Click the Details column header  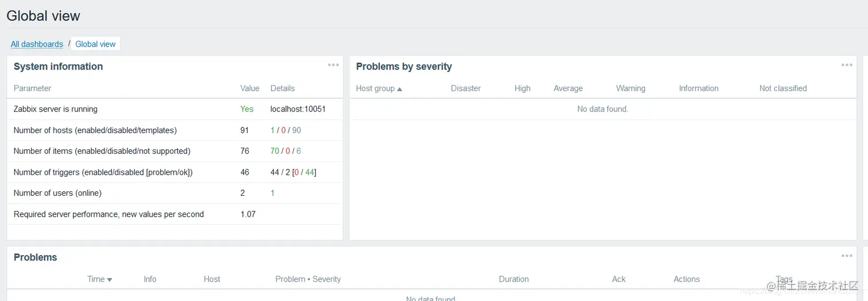click(x=282, y=88)
